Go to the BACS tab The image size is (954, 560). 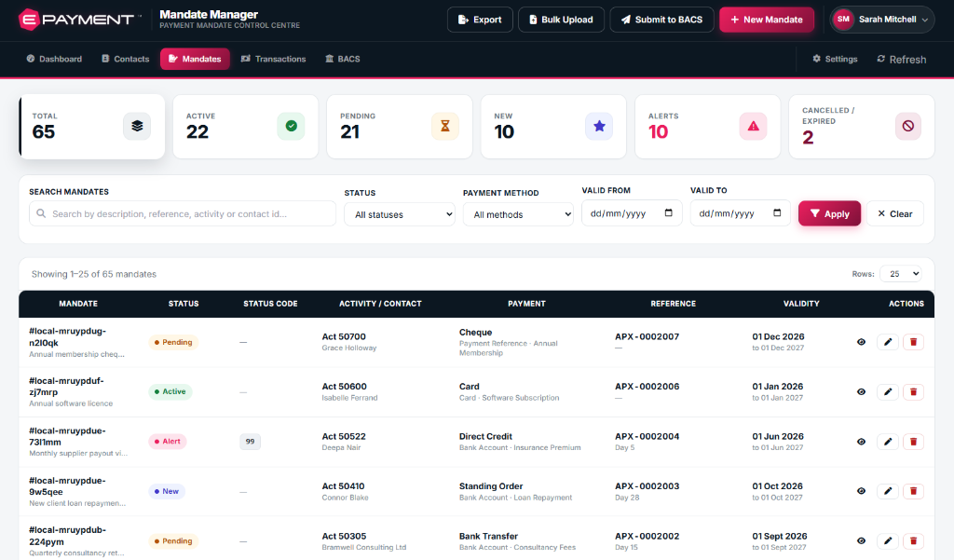pyautogui.click(x=343, y=59)
